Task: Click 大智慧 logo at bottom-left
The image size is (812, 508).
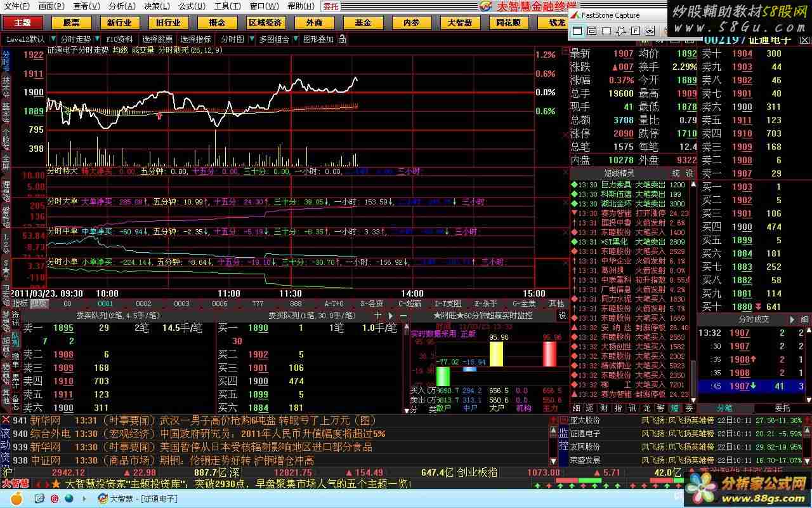Action: pos(15,484)
